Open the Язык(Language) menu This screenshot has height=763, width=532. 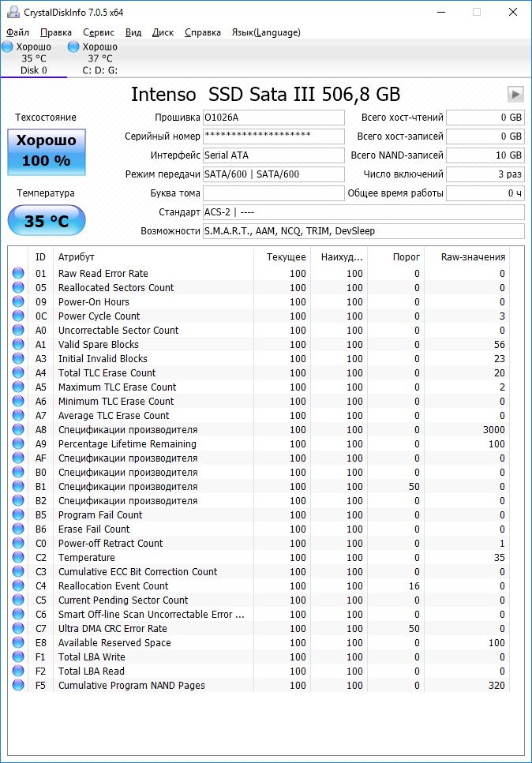(x=266, y=32)
